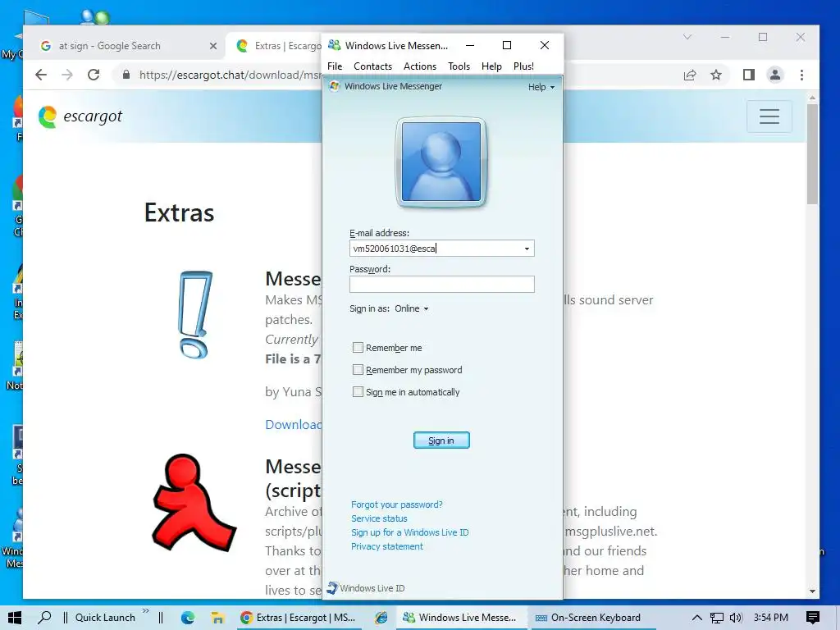Image resolution: width=840 pixels, height=630 pixels.
Task: Open Chrome profile avatar icon
Action: tap(774, 75)
